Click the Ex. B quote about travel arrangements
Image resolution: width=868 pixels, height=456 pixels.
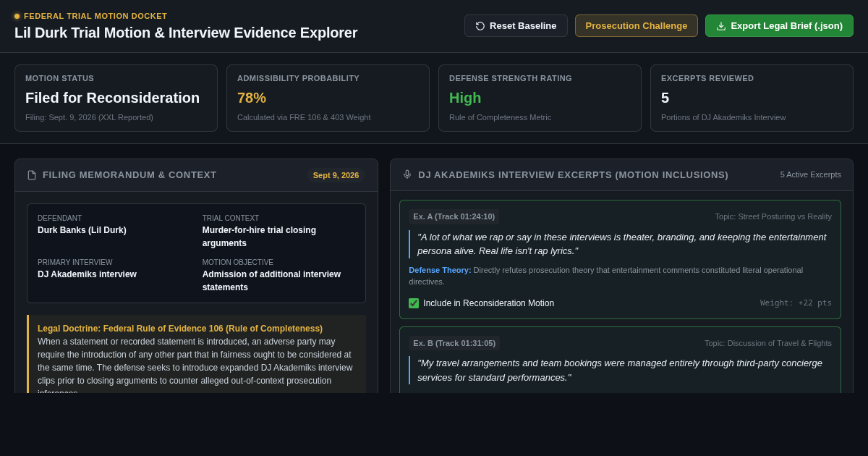[x=620, y=371]
